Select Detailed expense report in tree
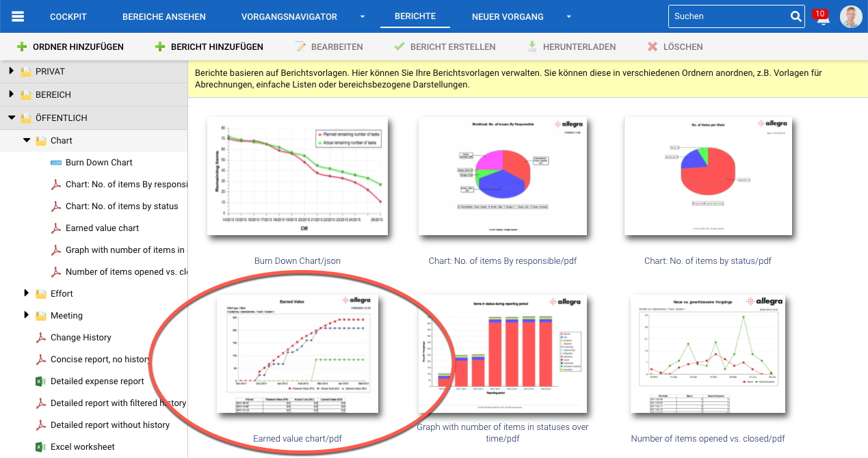868x458 pixels. coord(97,381)
